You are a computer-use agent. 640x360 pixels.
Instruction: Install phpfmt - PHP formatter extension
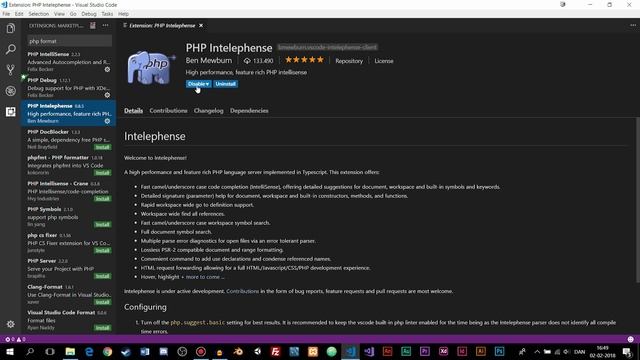[102, 173]
